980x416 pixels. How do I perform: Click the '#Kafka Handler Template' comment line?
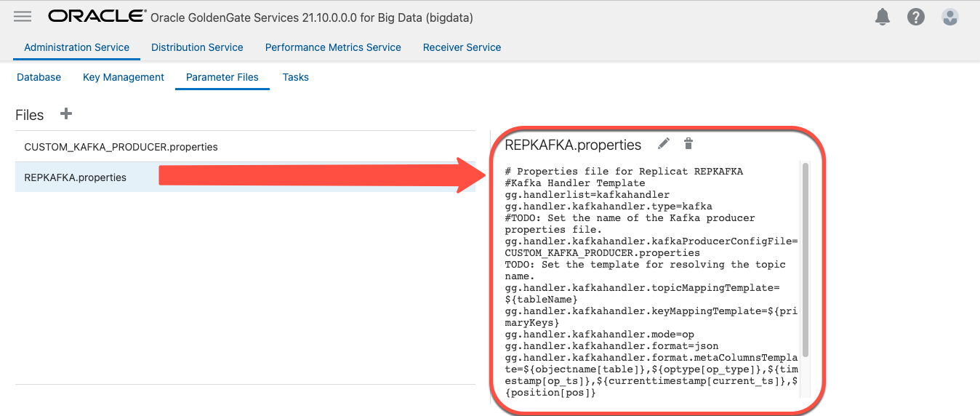575,183
